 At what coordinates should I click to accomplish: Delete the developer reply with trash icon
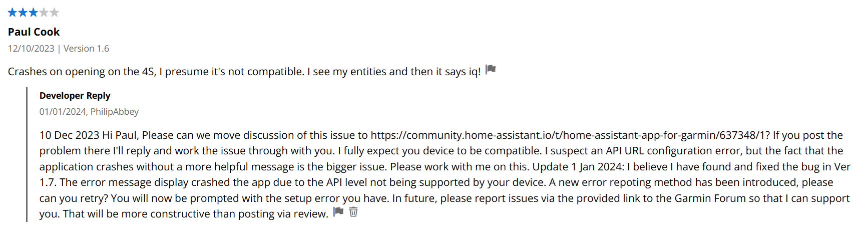tap(353, 211)
